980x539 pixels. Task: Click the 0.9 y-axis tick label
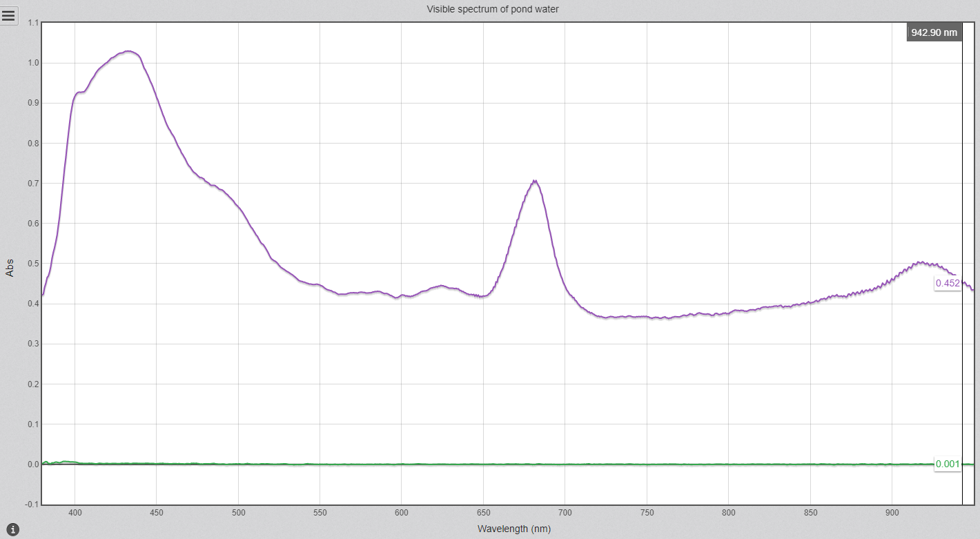pyautogui.click(x=33, y=103)
